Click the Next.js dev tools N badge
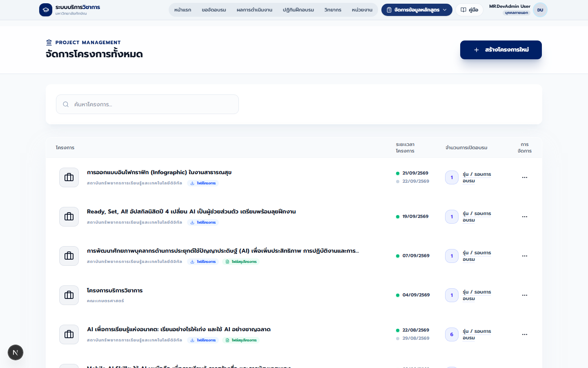588x368 pixels. [x=16, y=352]
